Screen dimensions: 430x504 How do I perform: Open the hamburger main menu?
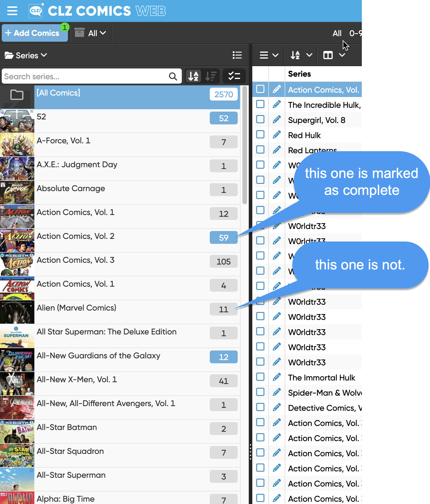pos(12,11)
